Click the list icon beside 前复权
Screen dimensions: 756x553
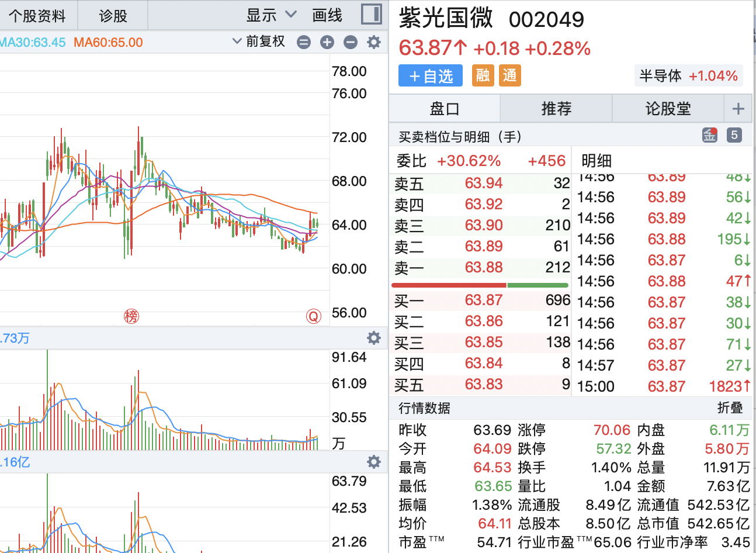coord(304,42)
